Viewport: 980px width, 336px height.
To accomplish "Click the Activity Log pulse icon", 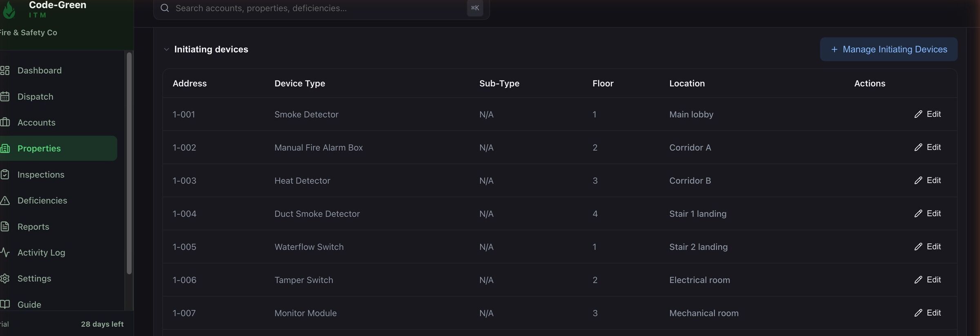I will [x=5, y=252].
